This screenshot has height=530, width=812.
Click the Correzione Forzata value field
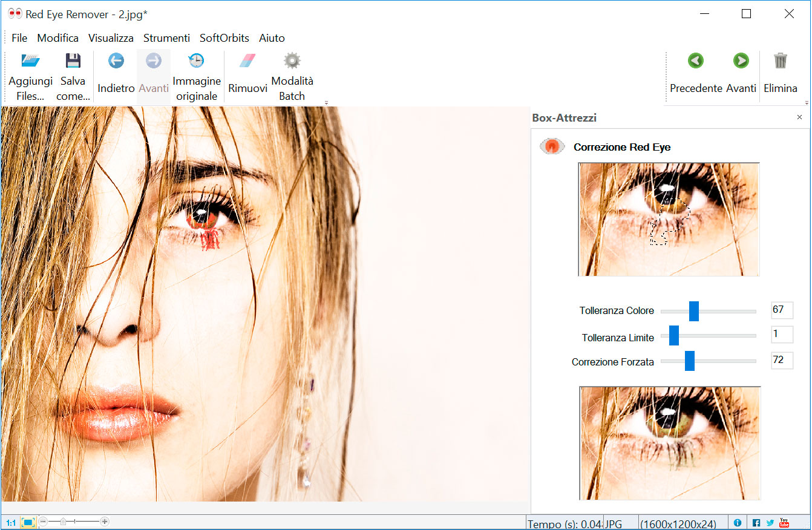pos(782,361)
